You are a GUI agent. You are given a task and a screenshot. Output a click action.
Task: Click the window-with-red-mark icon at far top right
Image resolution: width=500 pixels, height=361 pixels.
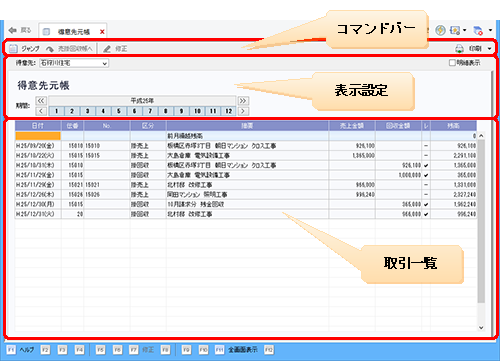(x=478, y=31)
